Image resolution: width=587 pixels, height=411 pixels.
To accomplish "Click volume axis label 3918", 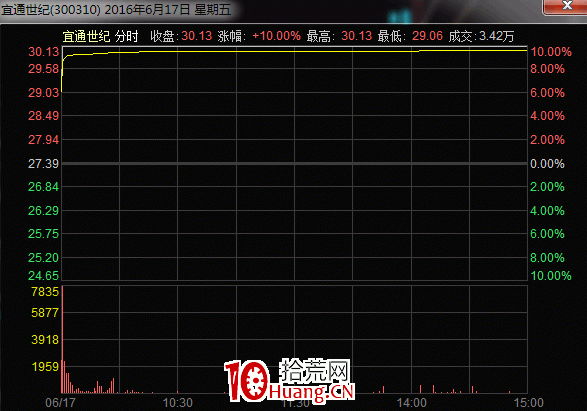I will click(45, 340).
